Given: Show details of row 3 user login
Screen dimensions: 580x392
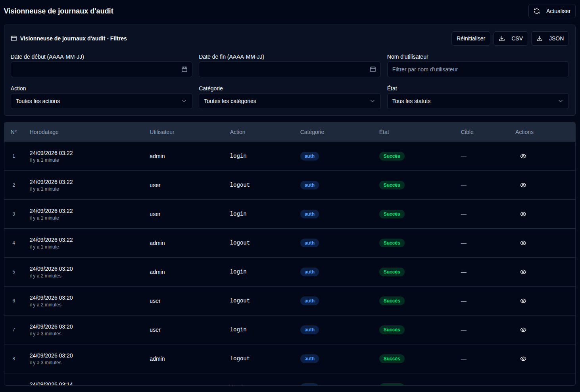Looking at the screenshot, I should point(523,214).
